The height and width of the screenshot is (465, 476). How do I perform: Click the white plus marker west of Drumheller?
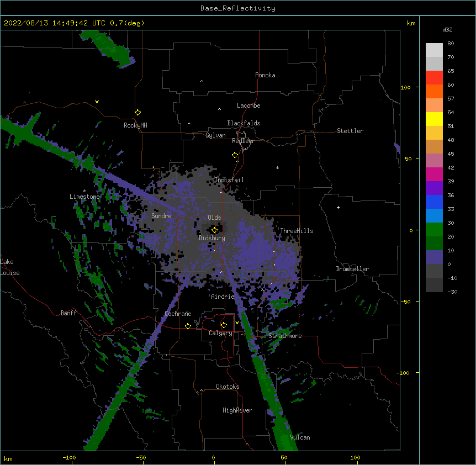click(338, 207)
